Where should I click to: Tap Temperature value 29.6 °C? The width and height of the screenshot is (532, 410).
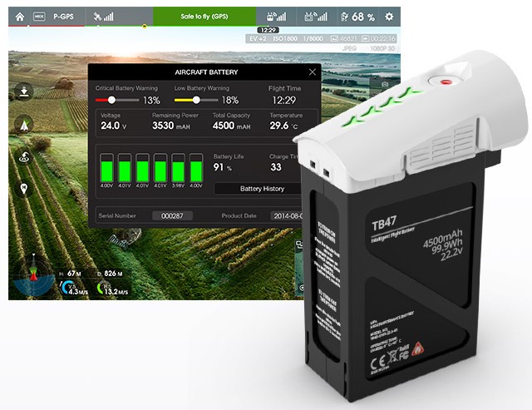(283, 126)
